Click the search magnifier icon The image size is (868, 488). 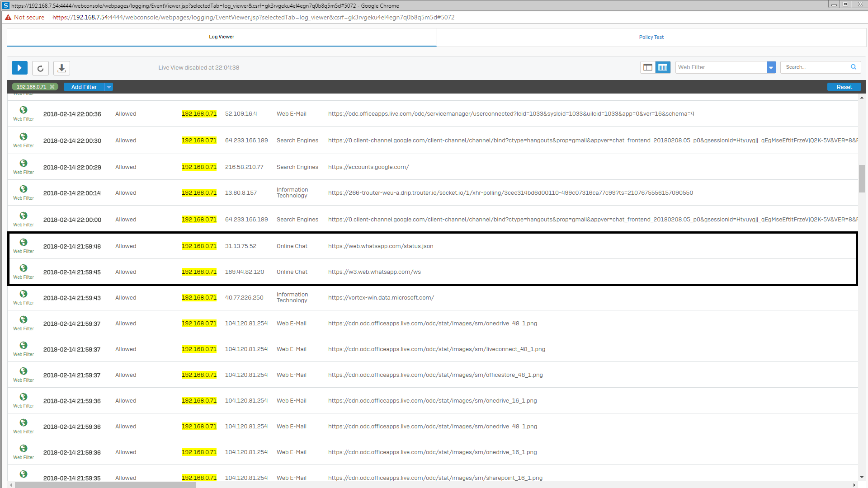pyautogui.click(x=854, y=67)
